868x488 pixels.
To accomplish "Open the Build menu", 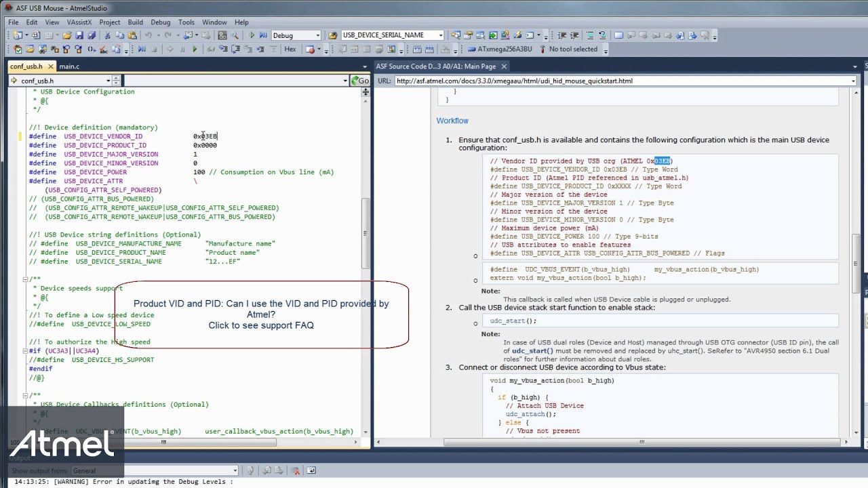I will click(x=136, y=22).
